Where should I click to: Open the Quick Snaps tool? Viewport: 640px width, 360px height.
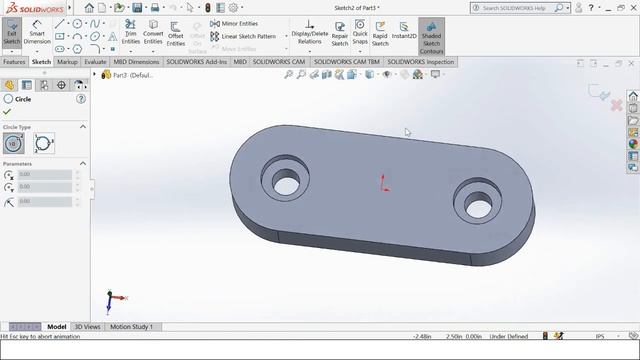click(360, 32)
